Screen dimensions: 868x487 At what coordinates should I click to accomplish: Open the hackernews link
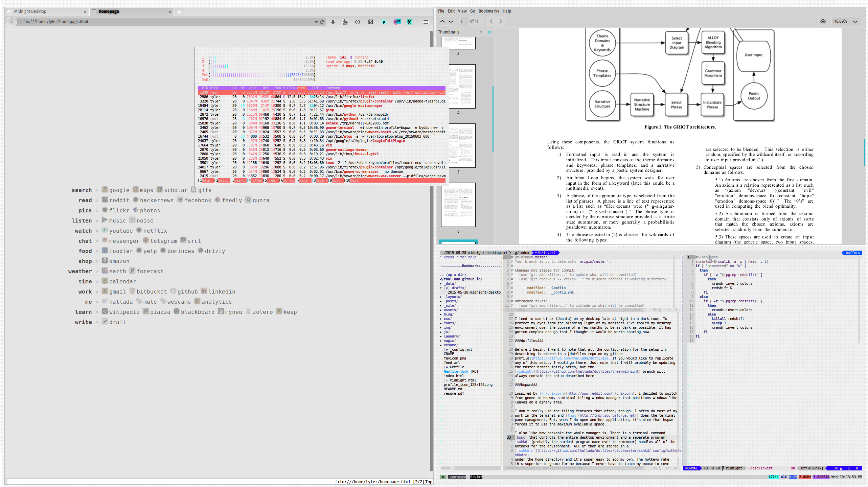tap(156, 200)
